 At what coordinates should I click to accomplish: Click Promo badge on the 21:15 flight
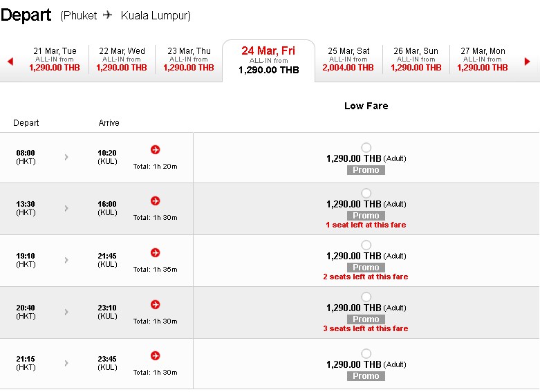(366, 376)
